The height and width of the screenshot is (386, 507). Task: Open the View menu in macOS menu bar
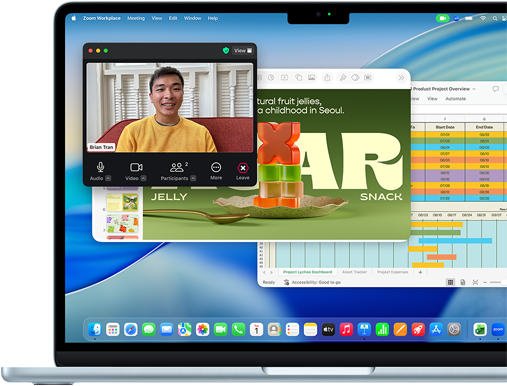tap(157, 18)
